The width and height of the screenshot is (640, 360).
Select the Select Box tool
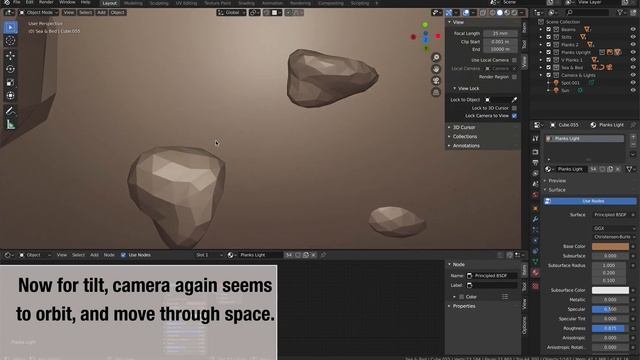coord(11,27)
